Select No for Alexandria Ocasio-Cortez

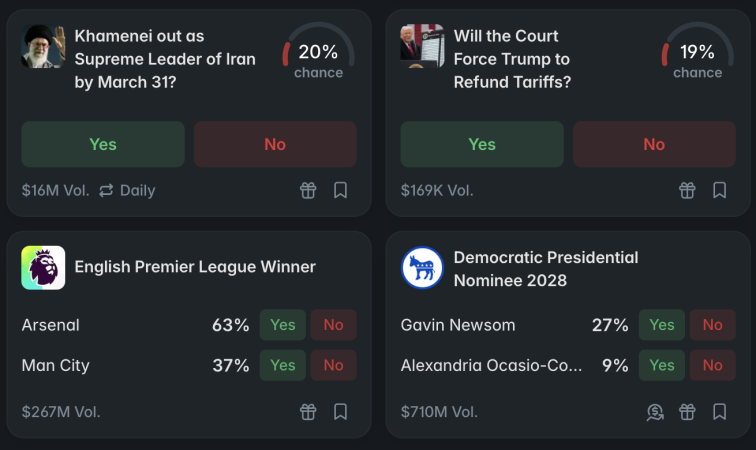712,365
